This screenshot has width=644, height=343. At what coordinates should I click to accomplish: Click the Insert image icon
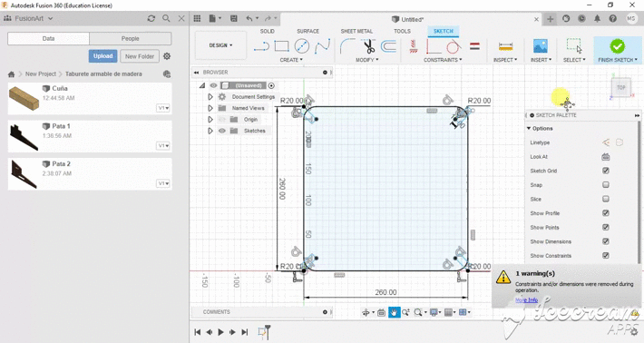[540, 46]
